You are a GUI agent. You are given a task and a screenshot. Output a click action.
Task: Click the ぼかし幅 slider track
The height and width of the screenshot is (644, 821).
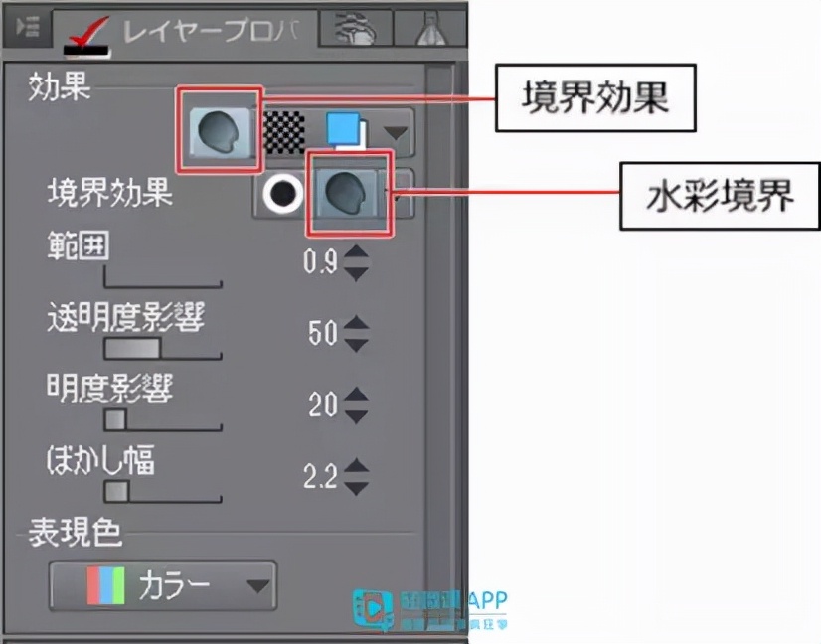[163, 492]
